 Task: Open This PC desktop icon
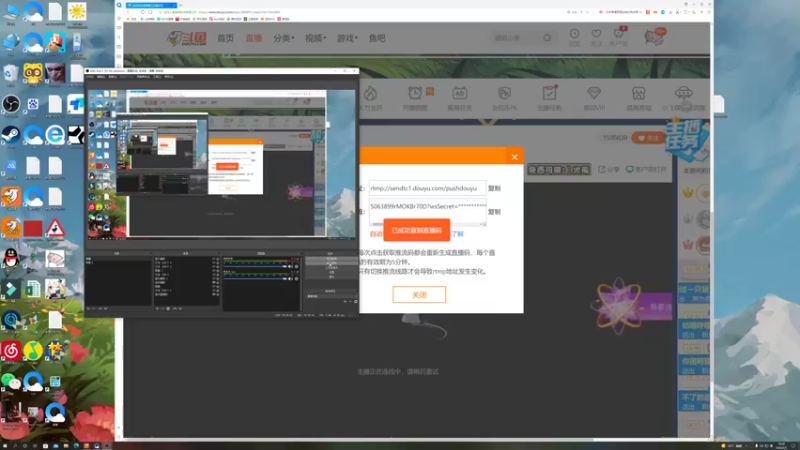(x=11, y=13)
